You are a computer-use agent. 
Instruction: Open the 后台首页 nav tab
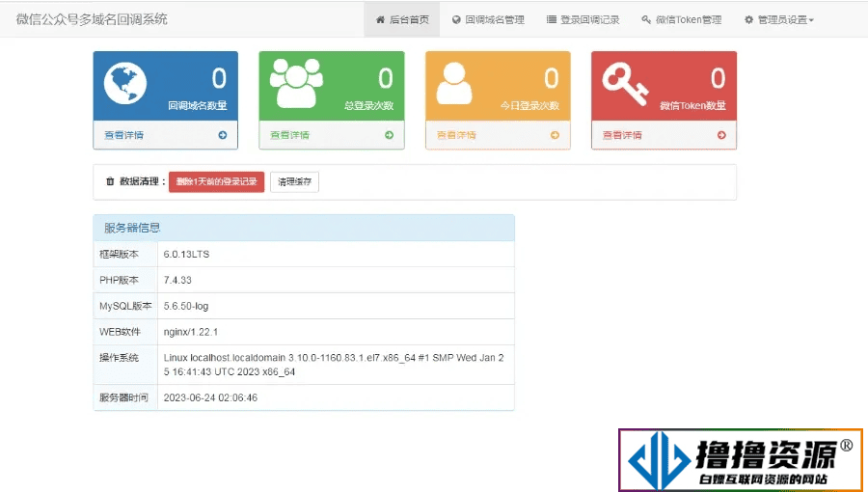(402, 19)
